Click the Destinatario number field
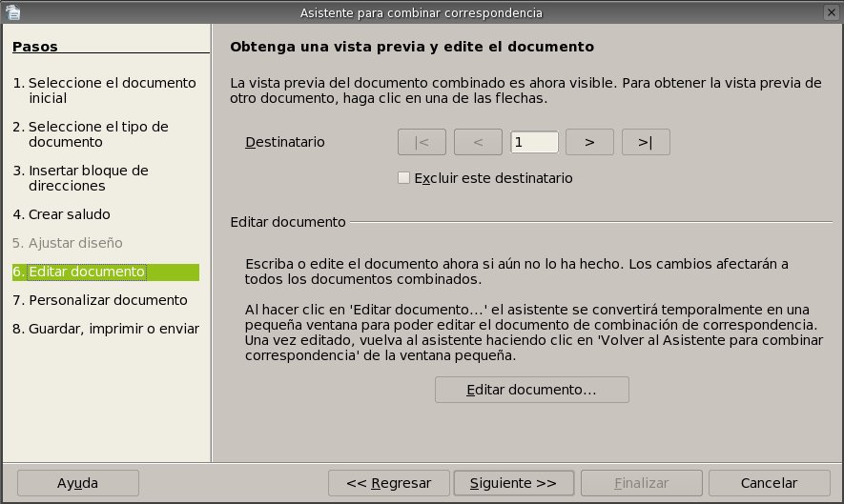 pyautogui.click(x=534, y=142)
